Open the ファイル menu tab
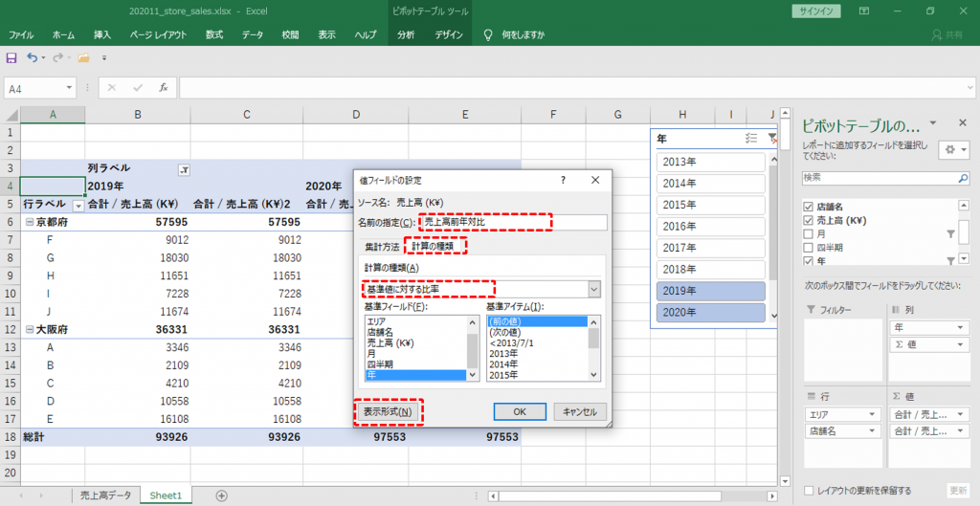 pos(21,35)
